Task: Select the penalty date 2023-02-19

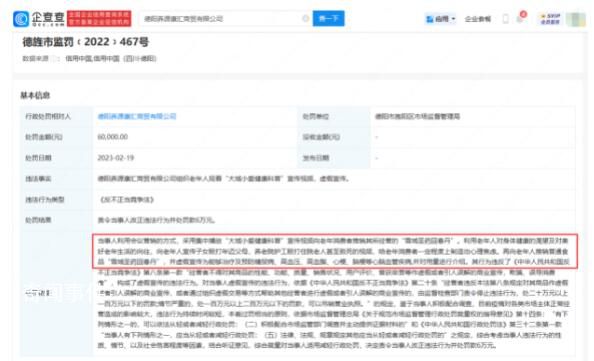Action: coord(116,158)
